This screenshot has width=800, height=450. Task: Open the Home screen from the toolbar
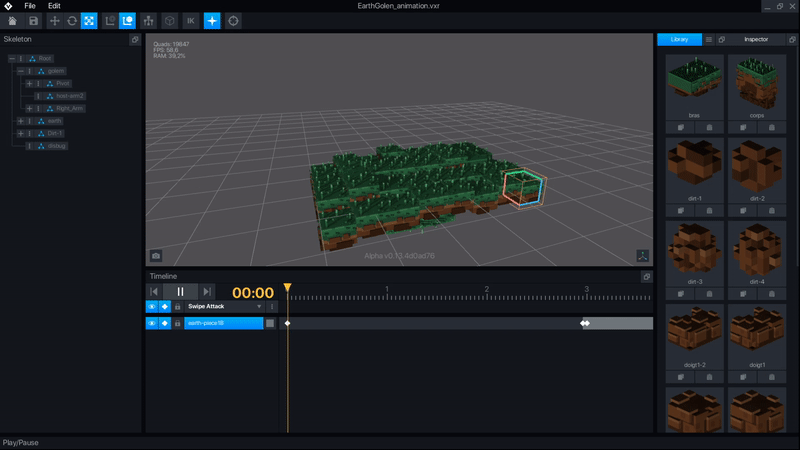pyautogui.click(x=12, y=21)
